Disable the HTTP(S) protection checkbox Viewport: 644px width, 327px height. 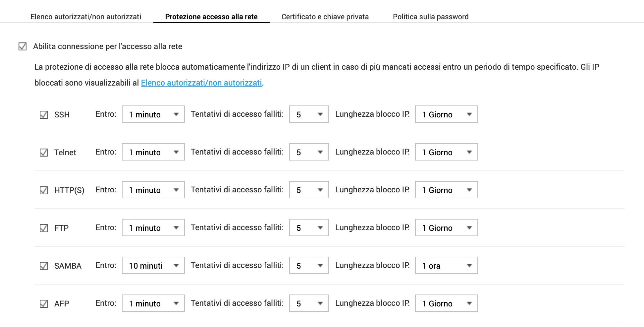click(44, 190)
